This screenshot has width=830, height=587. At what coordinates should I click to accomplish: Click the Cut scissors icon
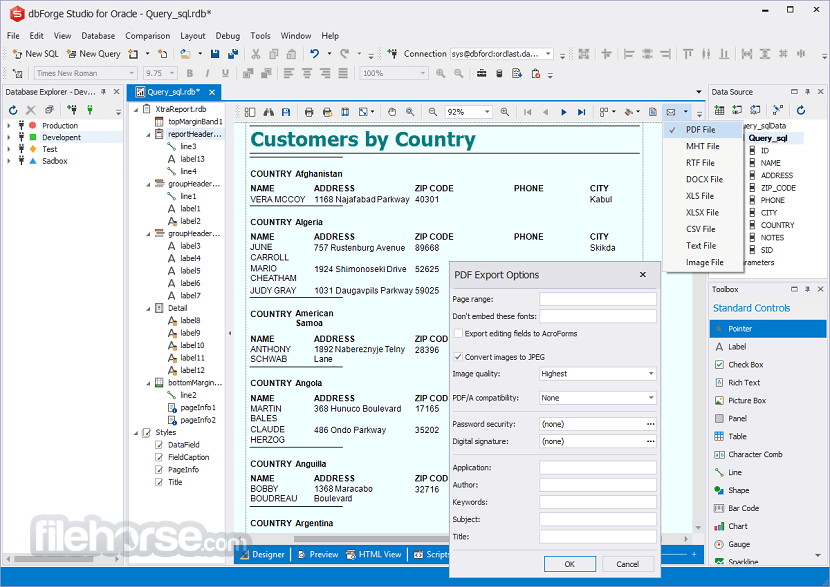coord(256,54)
